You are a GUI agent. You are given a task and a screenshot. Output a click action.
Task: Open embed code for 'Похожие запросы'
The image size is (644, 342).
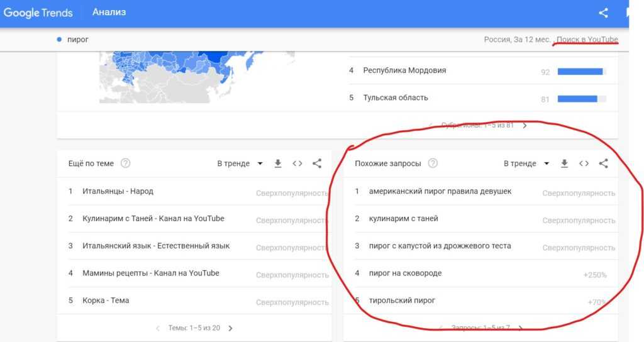point(584,163)
